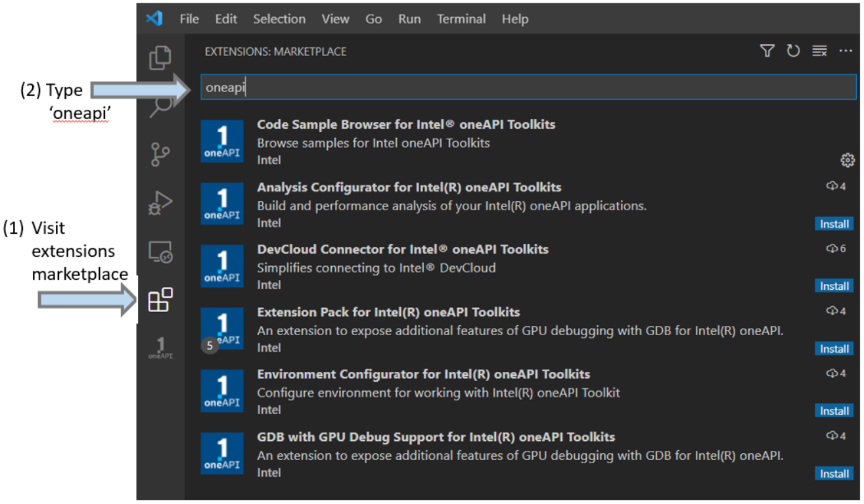Open the Edit menu
This screenshot has width=864, height=504.
tap(226, 19)
